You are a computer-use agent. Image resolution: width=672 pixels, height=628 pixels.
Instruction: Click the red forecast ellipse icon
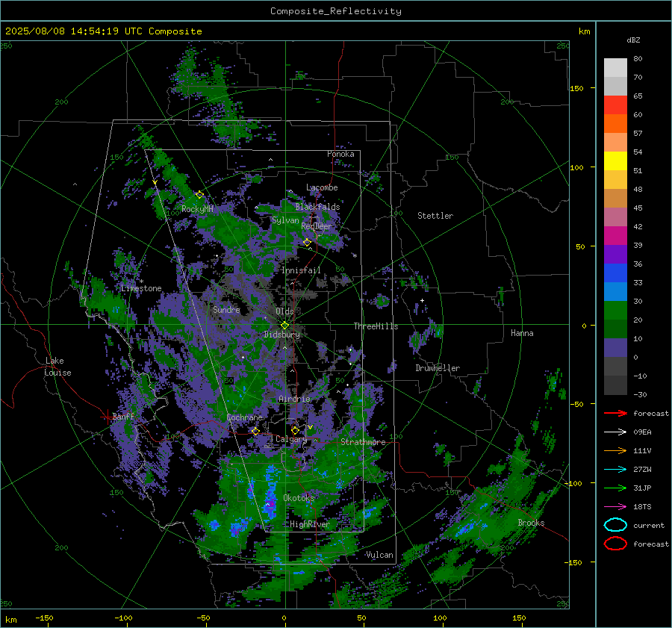pyautogui.click(x=615, y=544)
